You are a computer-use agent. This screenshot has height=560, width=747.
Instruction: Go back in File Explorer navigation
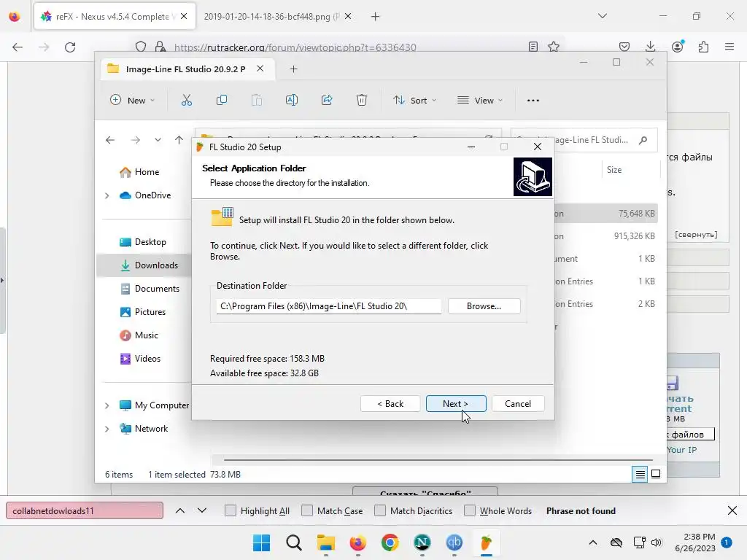pos(110,139)
